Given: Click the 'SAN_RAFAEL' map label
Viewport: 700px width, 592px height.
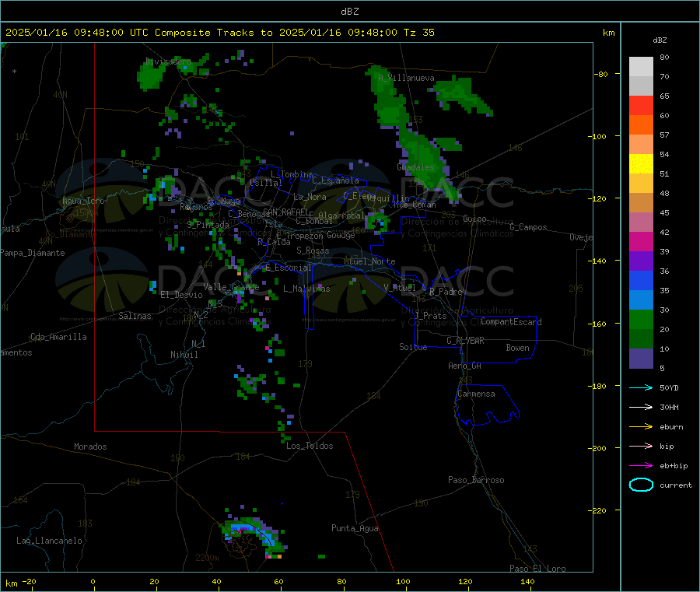Looking at the screenshot, I should [285, 212].
